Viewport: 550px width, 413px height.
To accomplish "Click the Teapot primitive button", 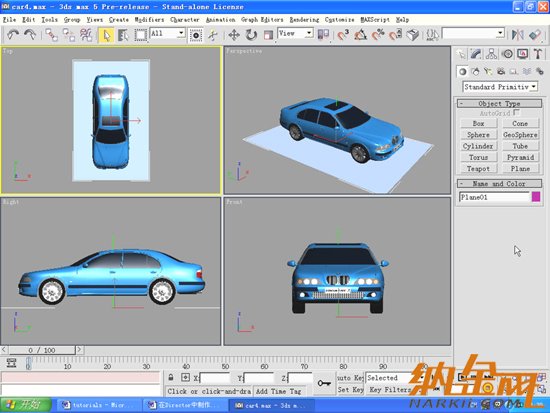I will [478, 169].
